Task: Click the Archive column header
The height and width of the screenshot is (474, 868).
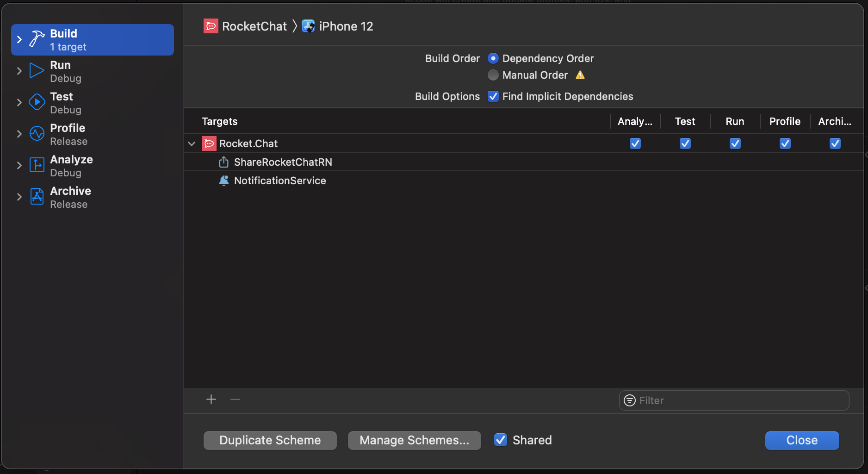Action: 835,121
